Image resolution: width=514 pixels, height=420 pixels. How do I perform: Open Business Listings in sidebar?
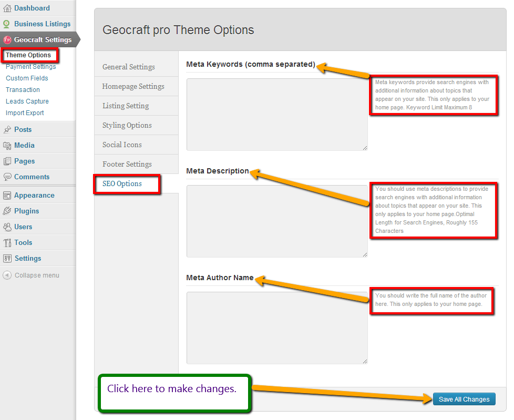42,24
